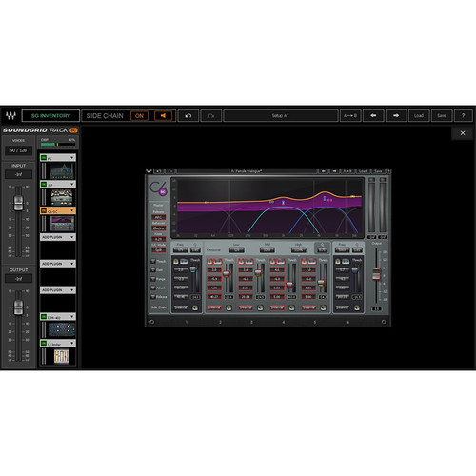Click band 6 side chain listen icon
The width and height of the screenshot is (476, 476).
coord(357,307)
